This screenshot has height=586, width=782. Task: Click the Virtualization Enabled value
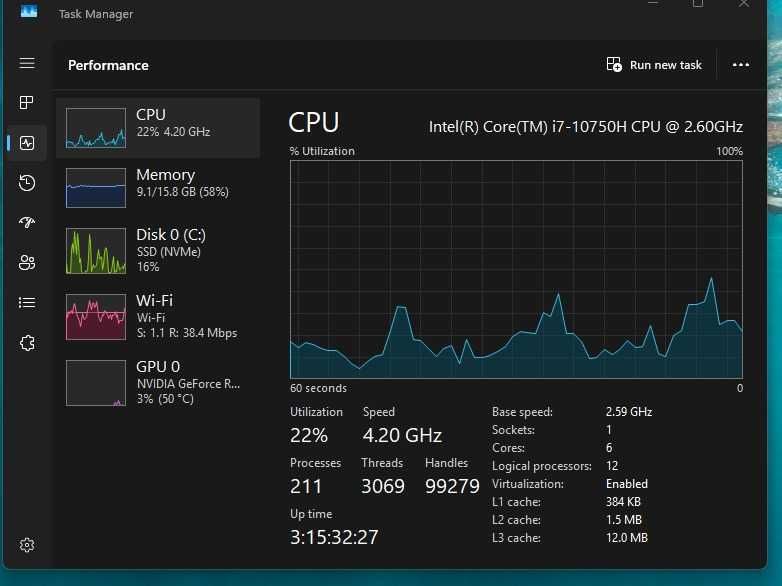click(x=627, y=484)
